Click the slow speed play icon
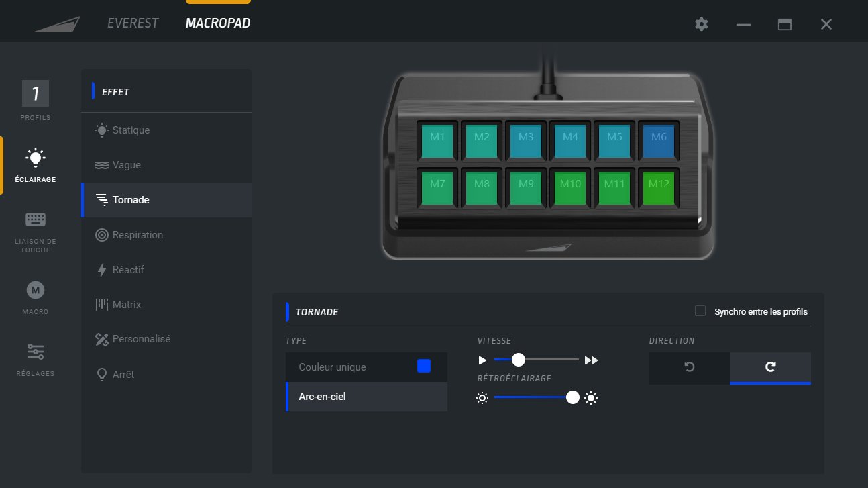The height and width of the screenshot is (488, 868). coord(482,360)
